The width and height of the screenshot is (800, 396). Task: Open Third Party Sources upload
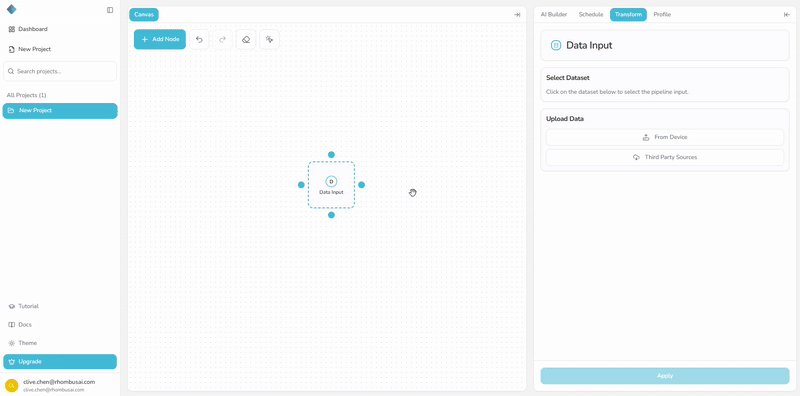665,157
